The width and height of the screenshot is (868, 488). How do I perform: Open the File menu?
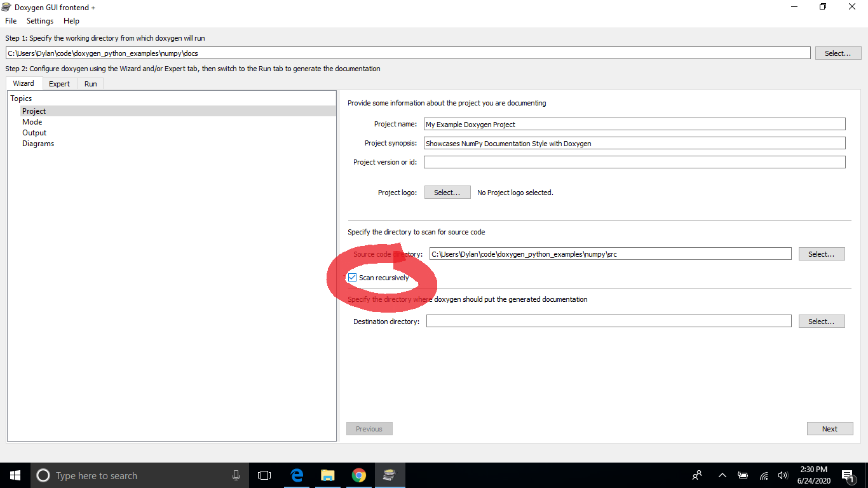tap(11, 21)
